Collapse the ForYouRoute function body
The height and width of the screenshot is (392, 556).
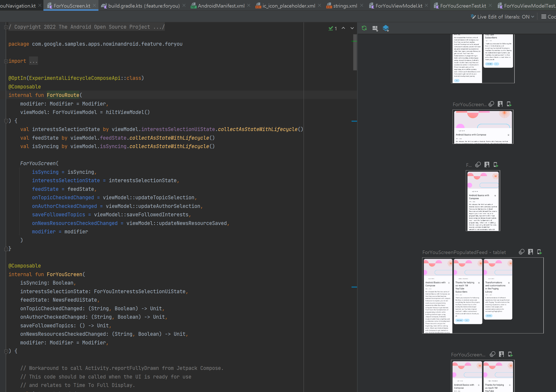[x=6, y=121]
